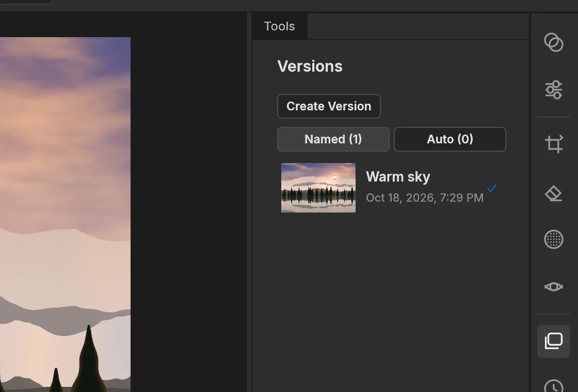This screenshot has width=578, height=392.
Task: Click the sunset photo on the canvas
Action: pyautogui.click(x=65, y=215)
